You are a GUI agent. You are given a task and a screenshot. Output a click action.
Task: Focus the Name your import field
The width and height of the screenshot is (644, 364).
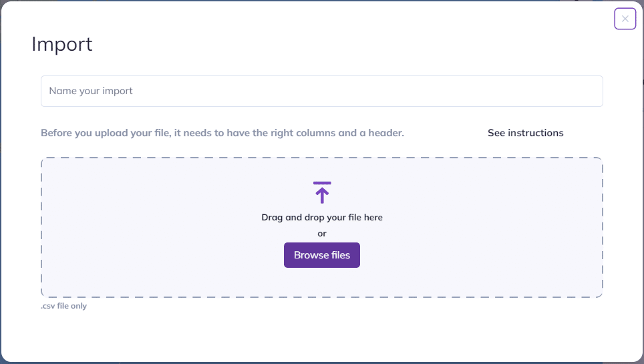(321, 92)
